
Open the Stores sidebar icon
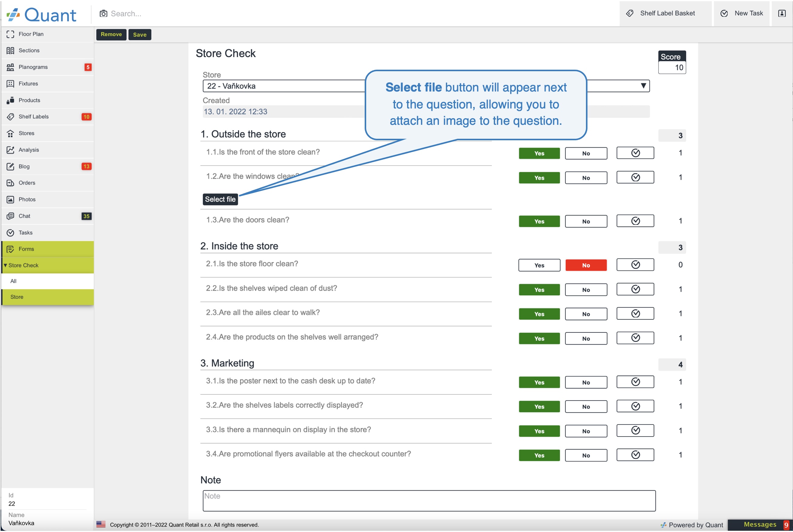coord(10,133)
